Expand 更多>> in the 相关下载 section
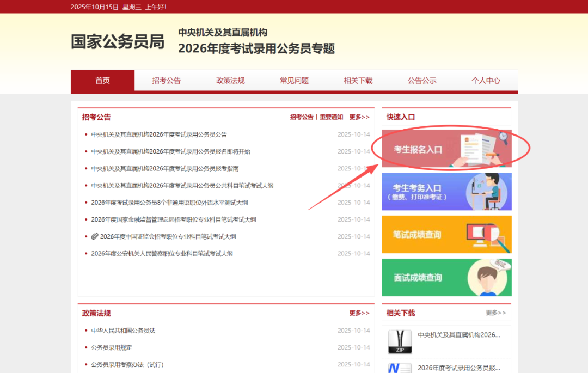The image size is (588, 373). 495,313
